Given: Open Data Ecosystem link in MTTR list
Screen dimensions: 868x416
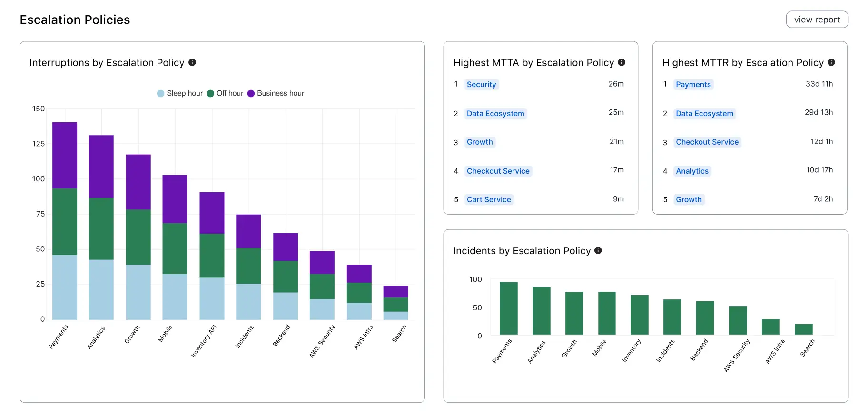Looking at the screenshot, I should (x=704, y=113).
